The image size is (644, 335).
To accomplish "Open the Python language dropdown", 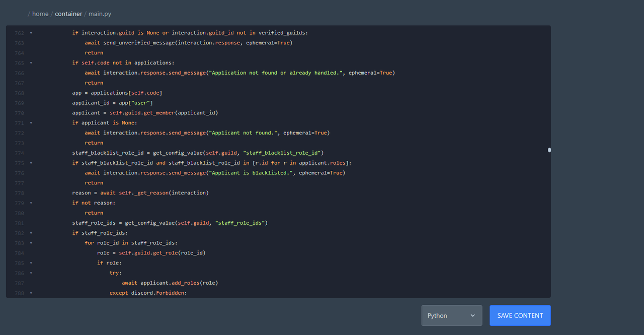I will 452,315.
